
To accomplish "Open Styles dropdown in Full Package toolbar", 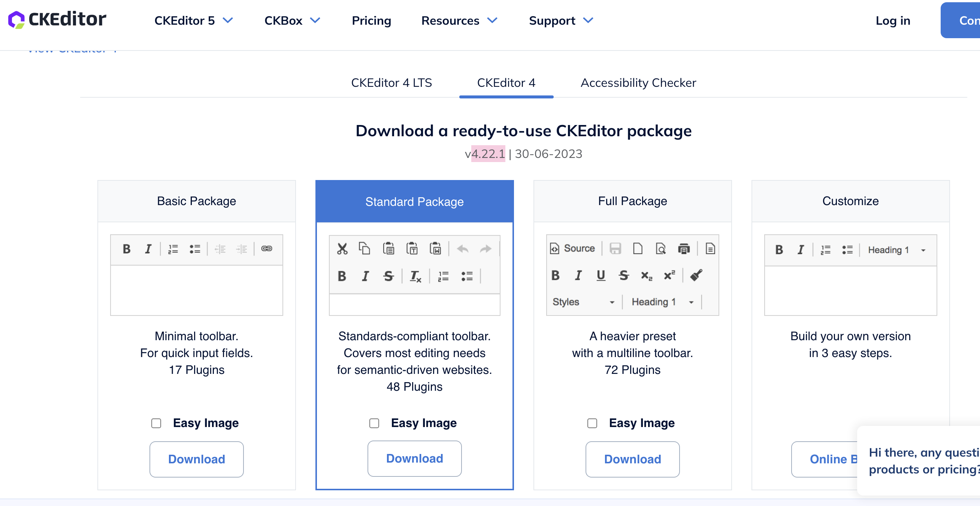I will [x=583, y=302].
